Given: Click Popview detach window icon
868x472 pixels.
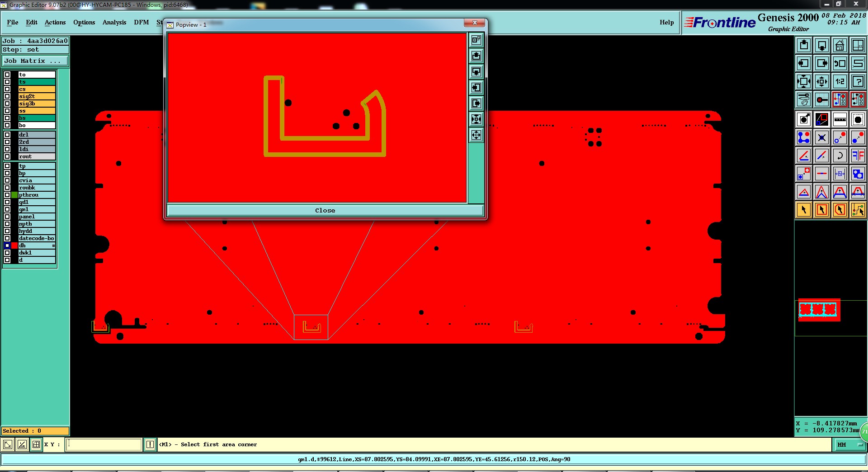Looking at the screenshot, I should point(476,40).
